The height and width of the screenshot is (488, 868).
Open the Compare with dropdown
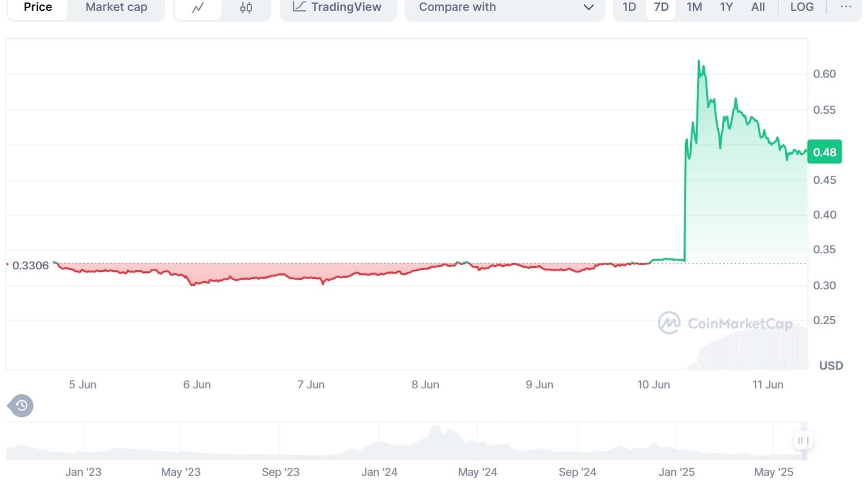(505, 8)
